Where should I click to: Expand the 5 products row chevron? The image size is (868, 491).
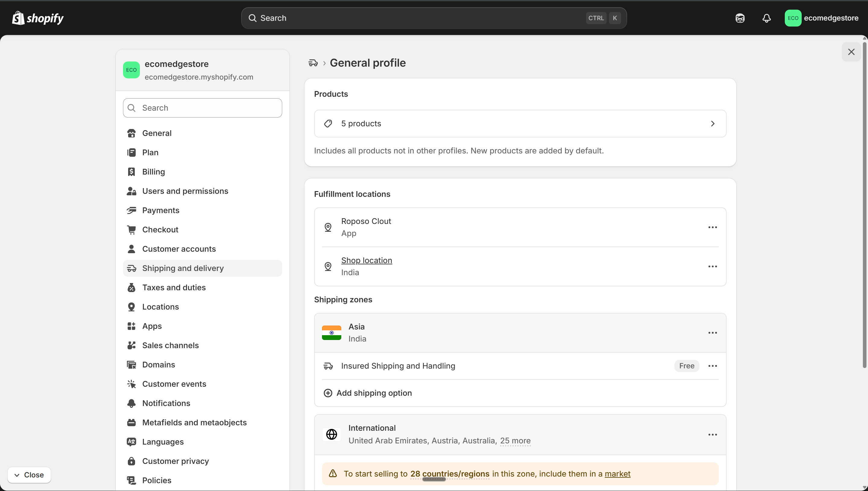(x=712, y=123)
